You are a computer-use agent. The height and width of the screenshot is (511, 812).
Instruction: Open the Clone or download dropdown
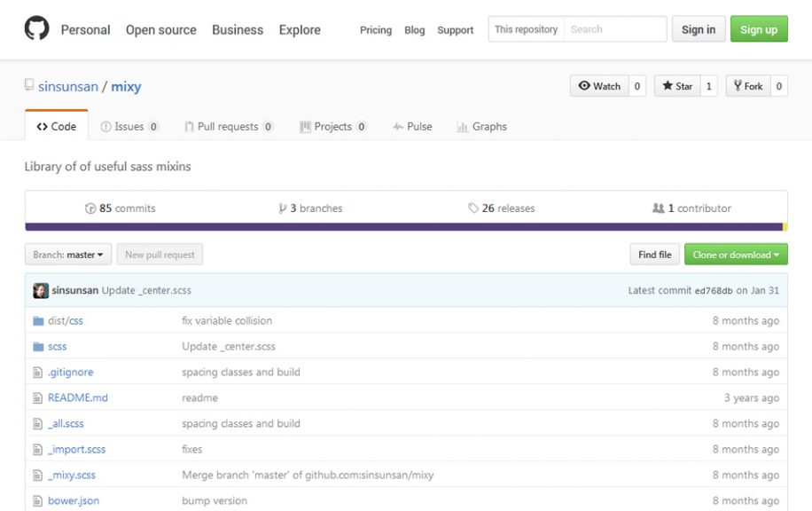pos(736,255)
